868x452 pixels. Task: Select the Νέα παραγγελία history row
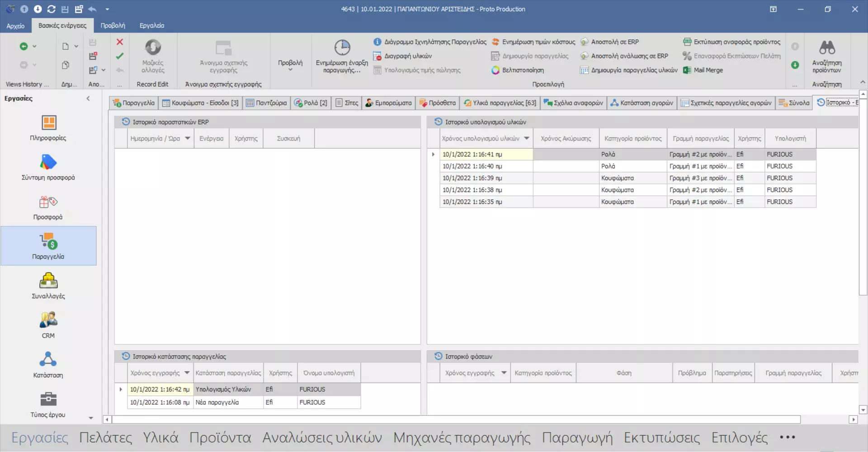pos(217,402)
